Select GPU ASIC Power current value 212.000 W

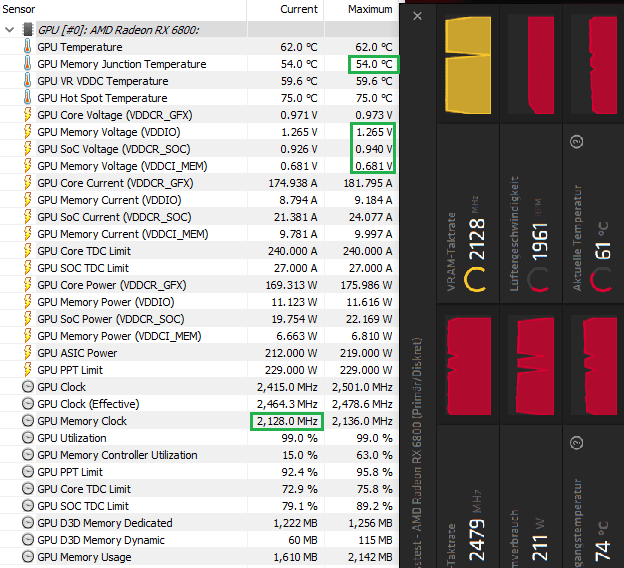click(x=291, y=353)
